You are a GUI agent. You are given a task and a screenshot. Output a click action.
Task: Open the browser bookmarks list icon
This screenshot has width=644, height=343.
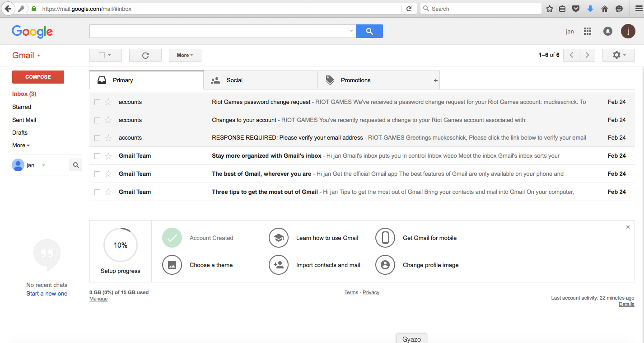pyautogui.click(x=563, y=9)
